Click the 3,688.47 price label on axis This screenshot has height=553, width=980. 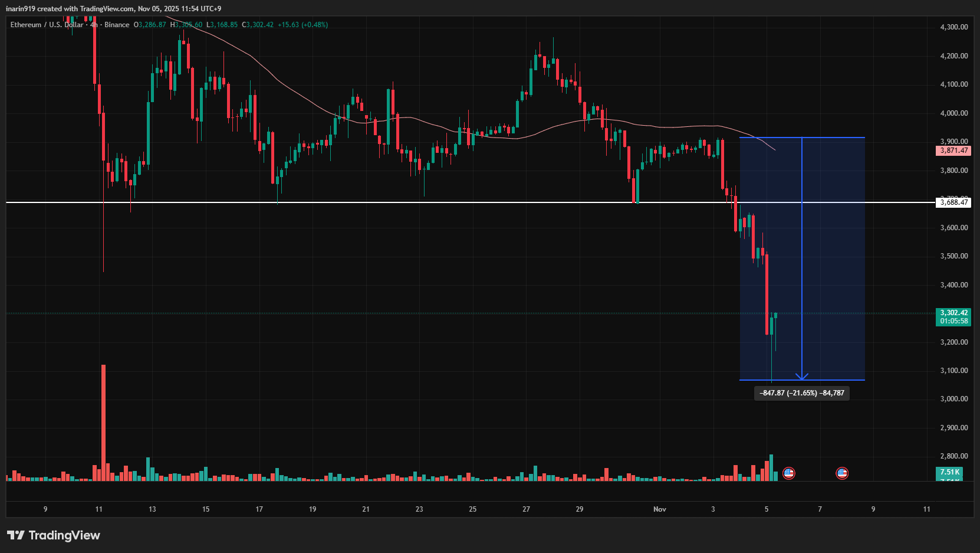coord(953,202)
